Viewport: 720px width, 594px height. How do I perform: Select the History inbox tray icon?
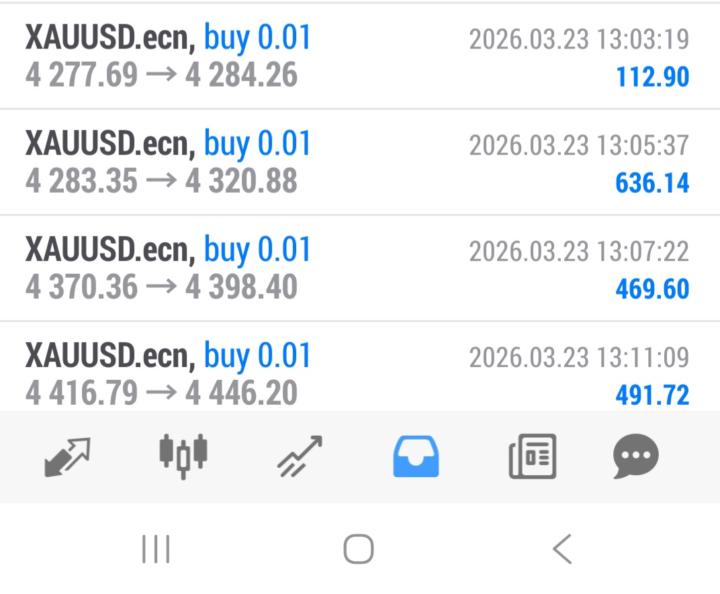[x=416, y=456]
